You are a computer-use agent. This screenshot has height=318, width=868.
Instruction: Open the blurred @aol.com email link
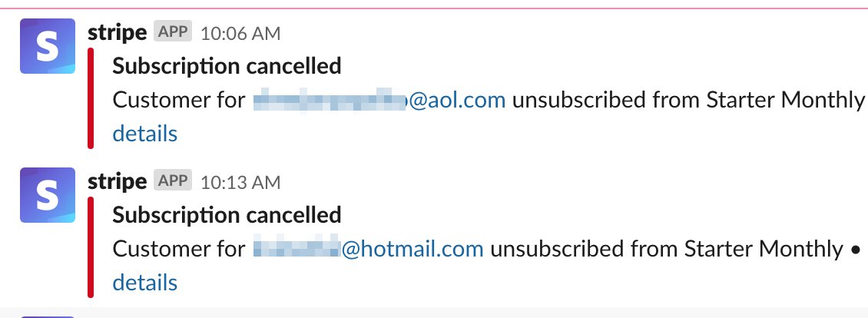(379, 100)
